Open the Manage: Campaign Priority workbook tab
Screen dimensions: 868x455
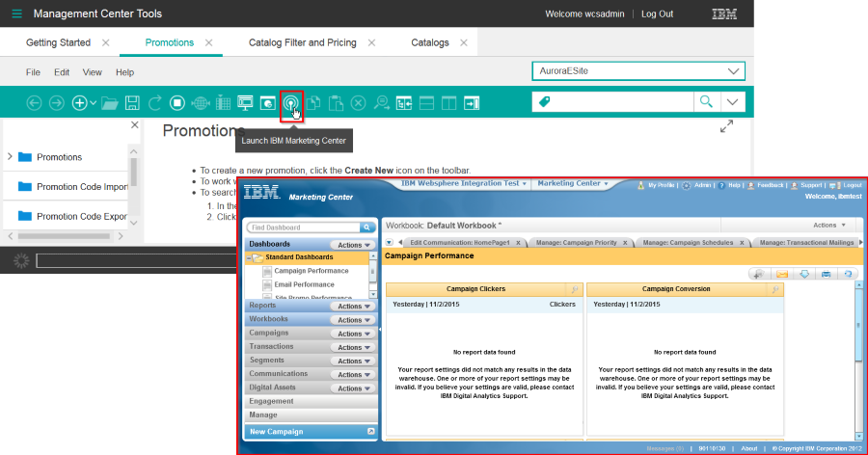point(577,243)
